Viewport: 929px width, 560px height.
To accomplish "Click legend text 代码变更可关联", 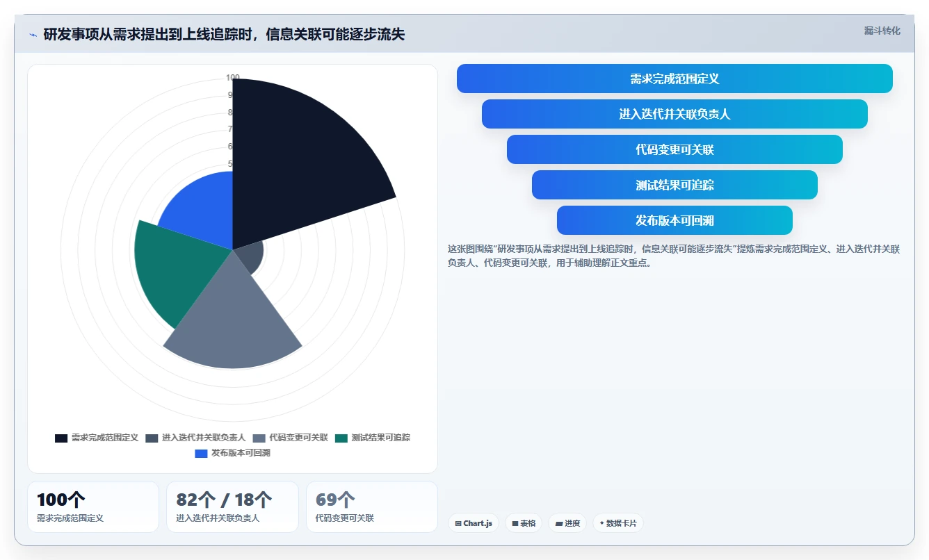I will (298, 438).
